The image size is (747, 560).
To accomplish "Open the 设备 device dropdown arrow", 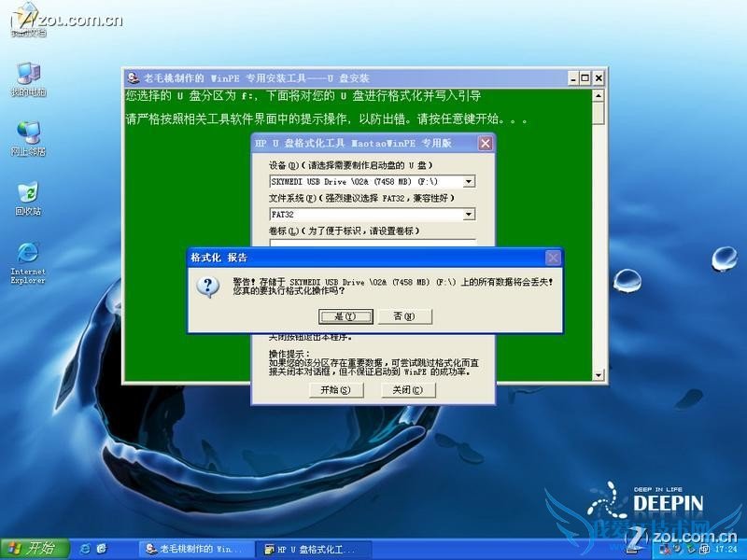I will 469,181.
